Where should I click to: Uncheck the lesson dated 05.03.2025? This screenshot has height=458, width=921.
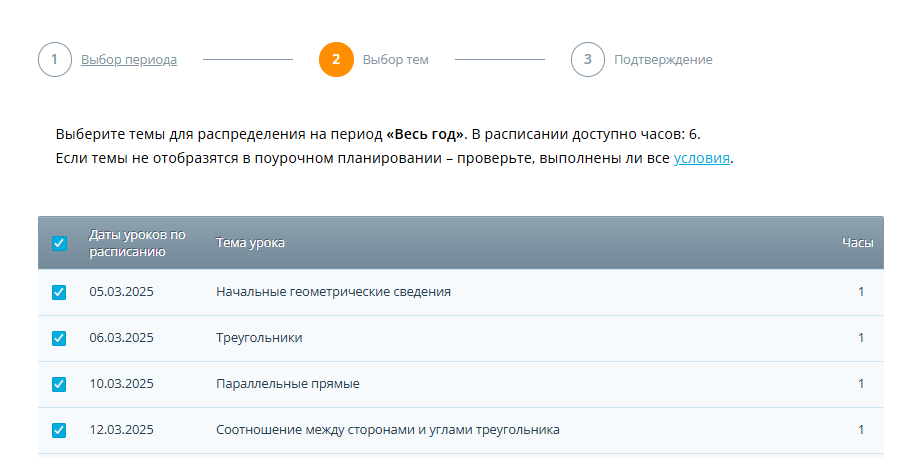coord(59,292)
